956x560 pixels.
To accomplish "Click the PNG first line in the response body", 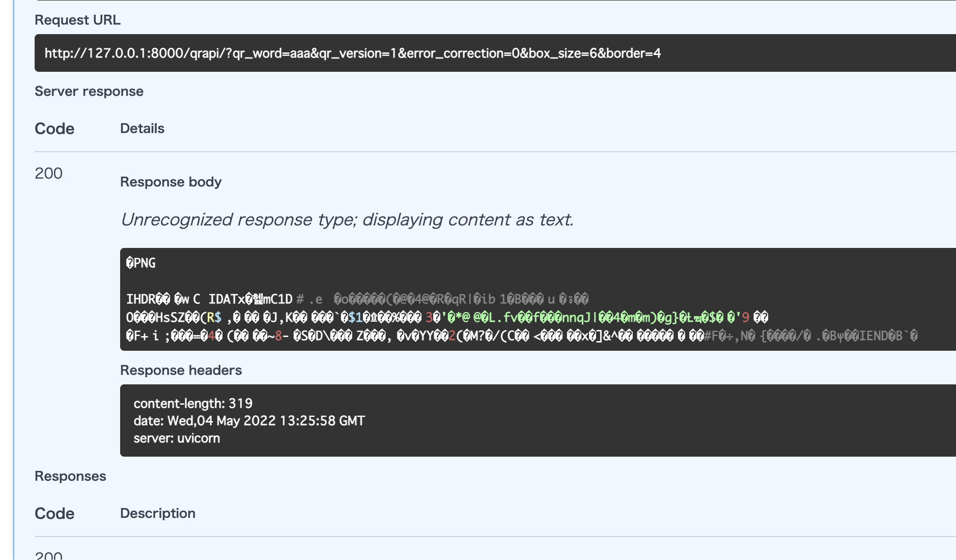I will pos(141,263).
